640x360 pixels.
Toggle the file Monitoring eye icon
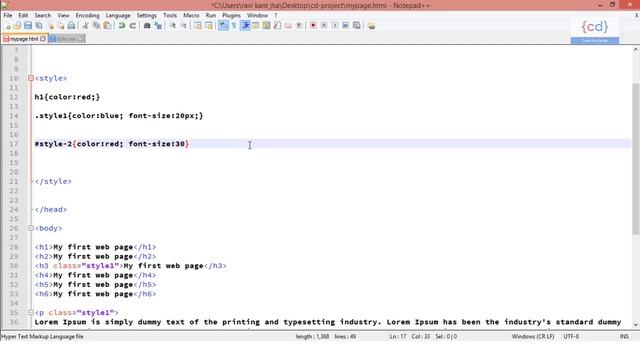299,26
